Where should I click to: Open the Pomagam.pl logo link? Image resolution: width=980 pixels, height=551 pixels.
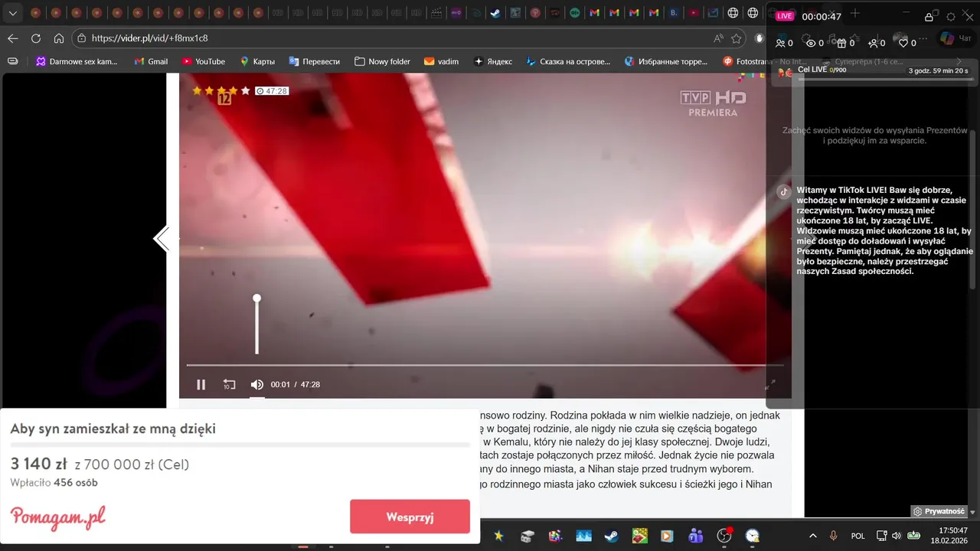57,517
